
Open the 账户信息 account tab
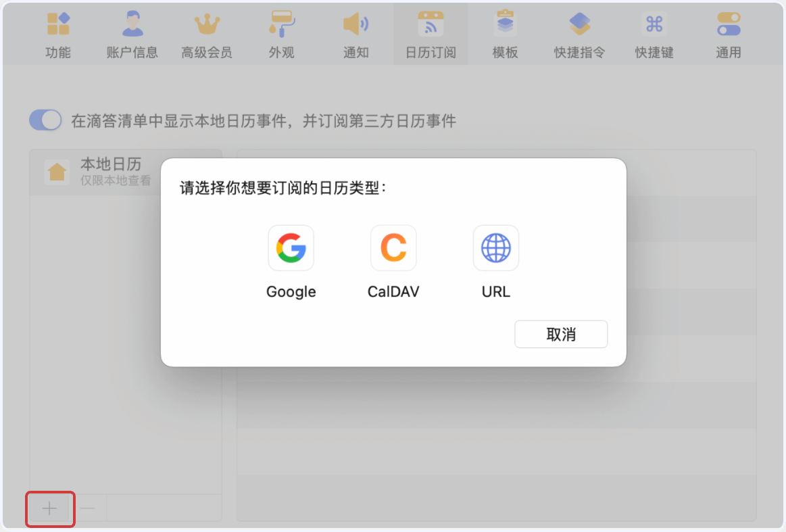tap(132, 34)
